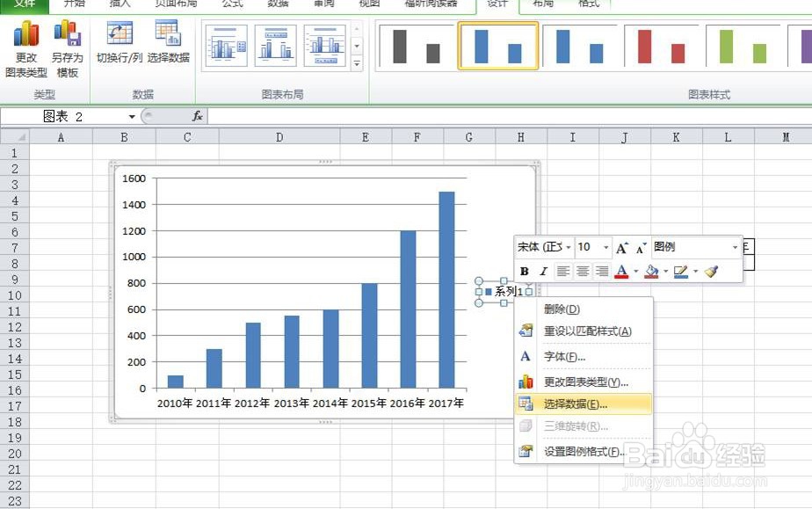Open the font size 10 dropdown
This screenshot has height=509, width=812.
605,246
